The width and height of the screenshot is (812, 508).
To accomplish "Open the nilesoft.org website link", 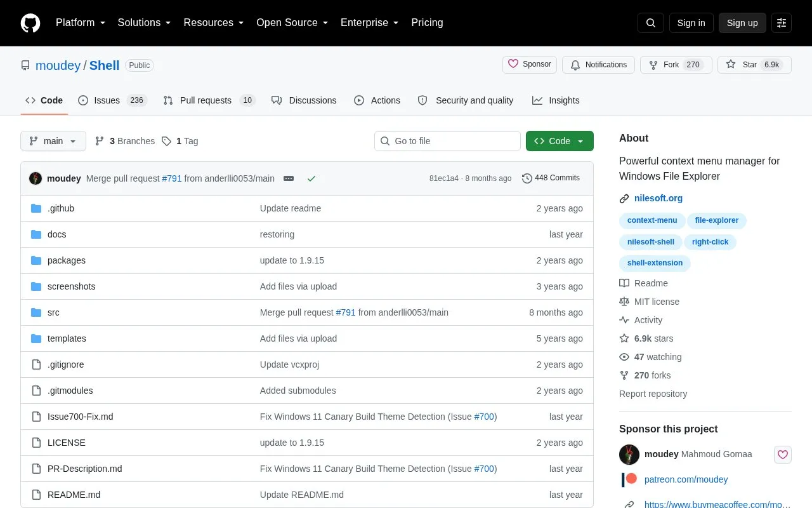I will [x=658, y=198].
